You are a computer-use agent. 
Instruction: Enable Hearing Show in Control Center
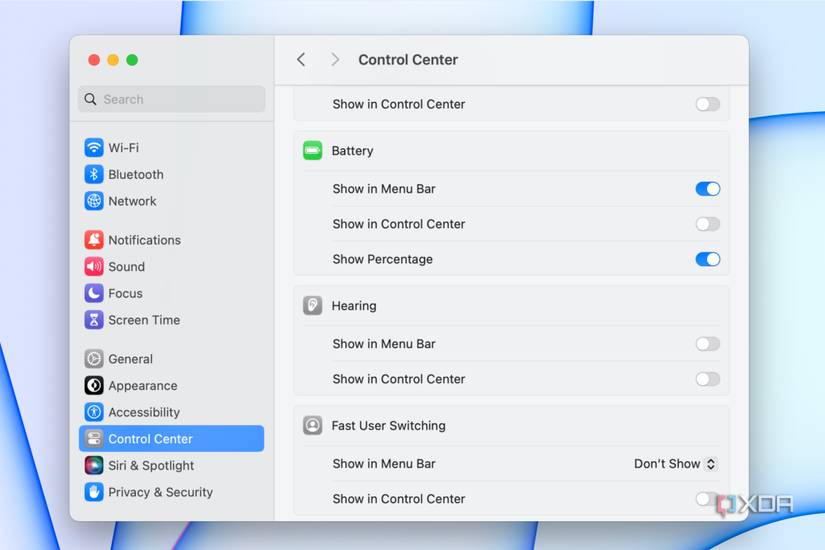(708, 379)
